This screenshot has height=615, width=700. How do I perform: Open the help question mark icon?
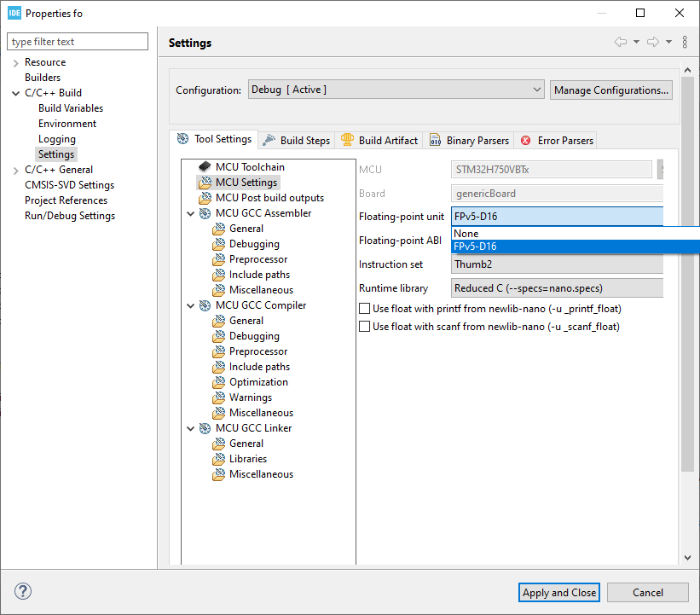pos(23,591)
